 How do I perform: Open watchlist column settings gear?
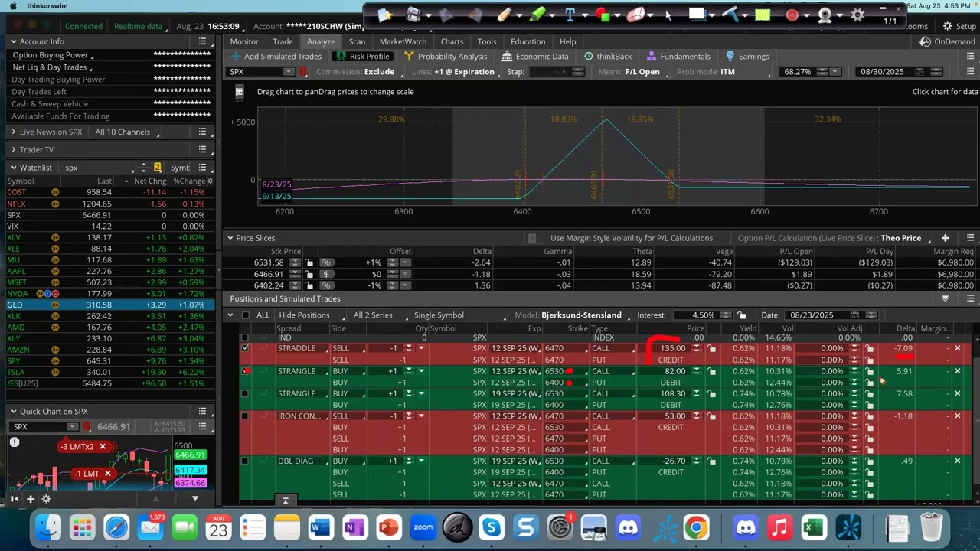pos(211,181)
